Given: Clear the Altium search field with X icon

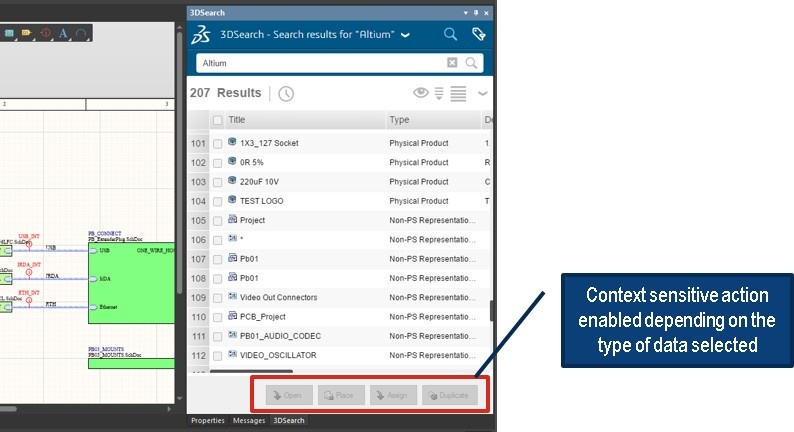Looking at the screenshot, I should [x=452, y=62].
